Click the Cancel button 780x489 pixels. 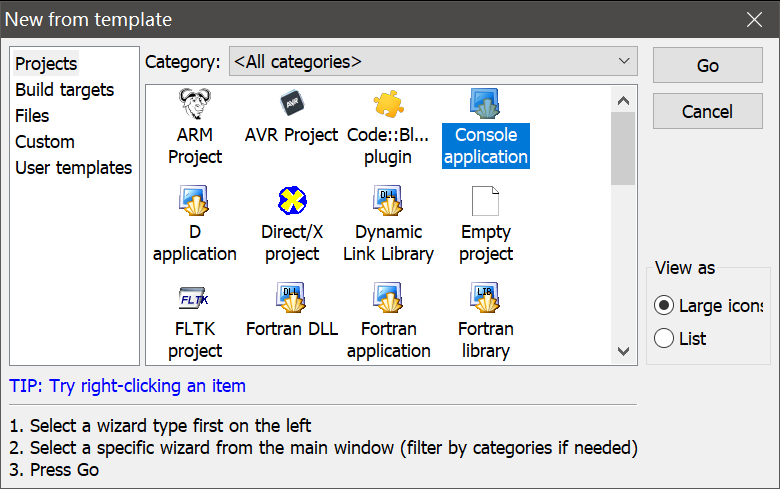[x=707, y=111]
